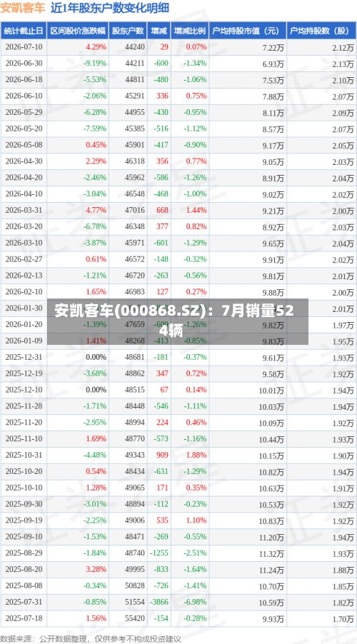The image size is (357, 644).
Task: Click the -3866 change cell
Action: tap(159, 602)
